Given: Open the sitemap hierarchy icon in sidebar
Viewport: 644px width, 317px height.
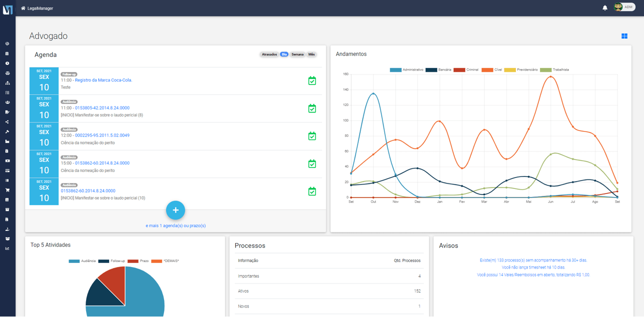Looking at the screenshot, I should point(7,83).
